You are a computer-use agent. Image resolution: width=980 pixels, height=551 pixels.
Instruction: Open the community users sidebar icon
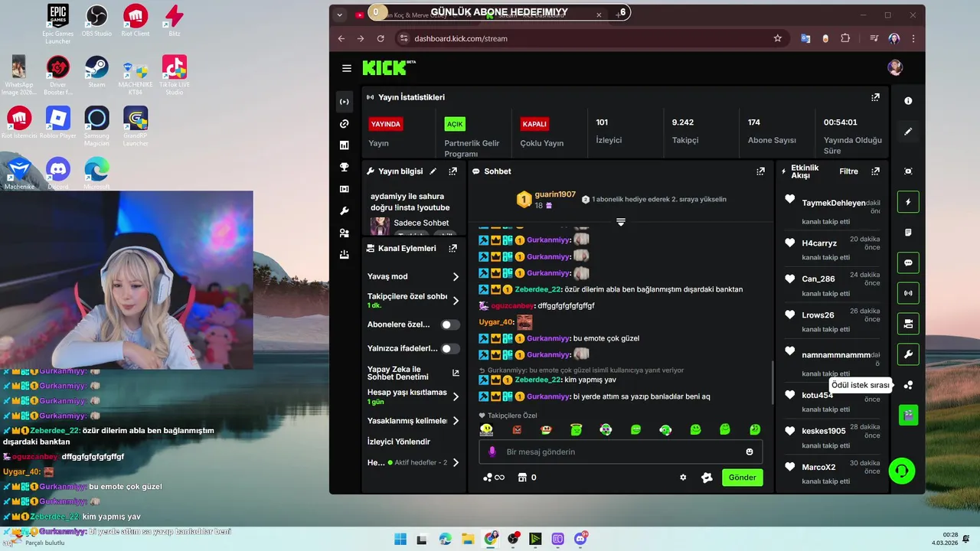pyautogui.click(x=345, y=233)
